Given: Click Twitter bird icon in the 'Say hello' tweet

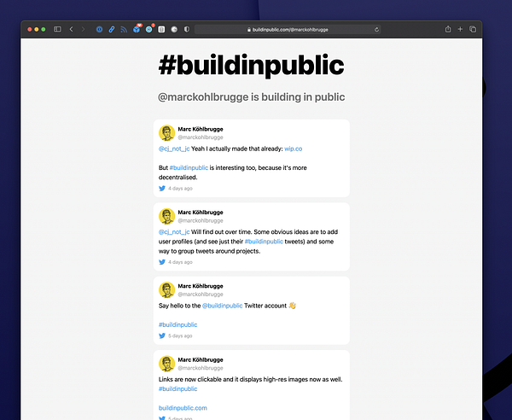Looking at the screenshot, I should [162, 335].
